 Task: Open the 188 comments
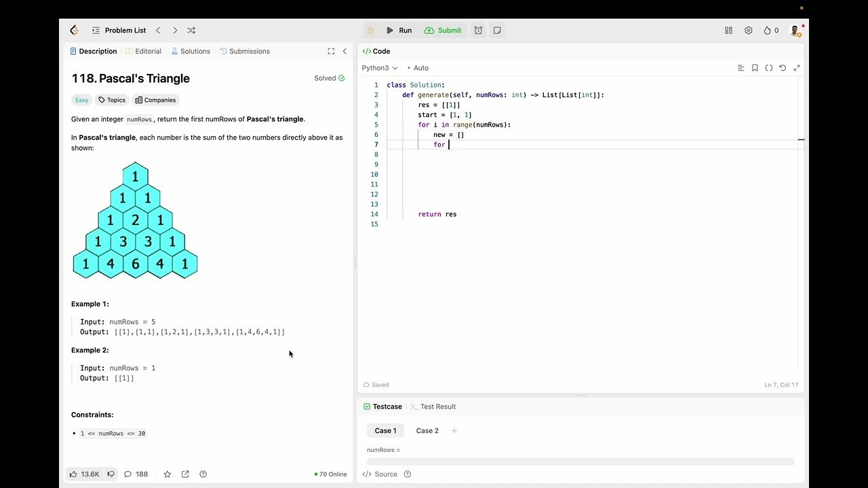coord(136,474)
